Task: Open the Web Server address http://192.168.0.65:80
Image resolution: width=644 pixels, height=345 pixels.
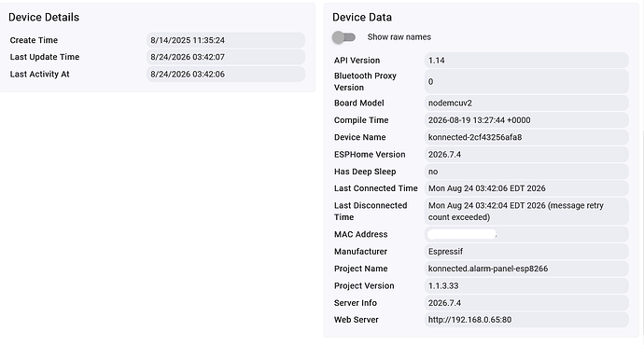Action: [526, 320]
